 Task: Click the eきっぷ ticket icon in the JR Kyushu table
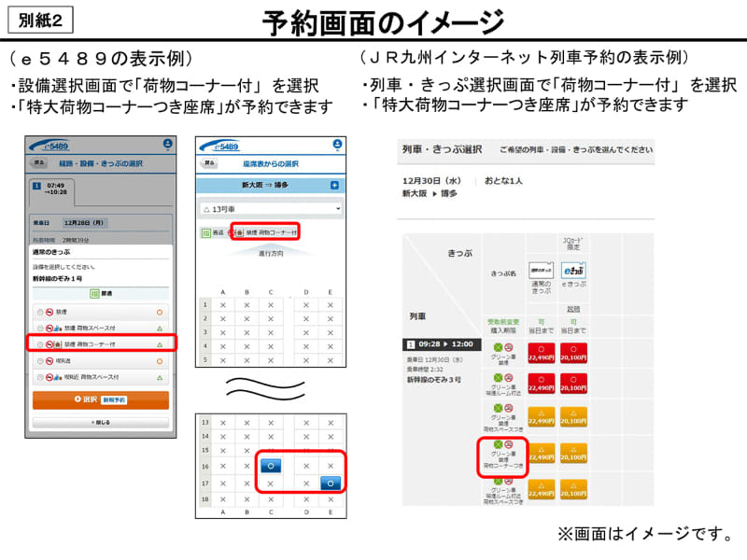(573, 270)
